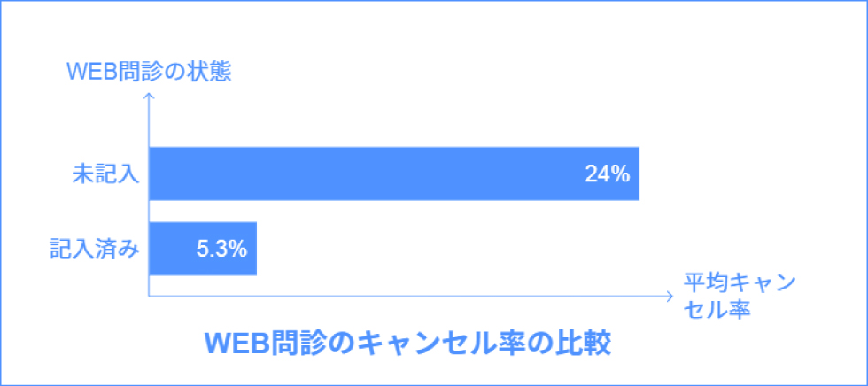Image resolution: width=868 pixels, height=386 pixels.
Task: Click empty plot area right of the 未記入 bar
Action: tap(655, 174)
